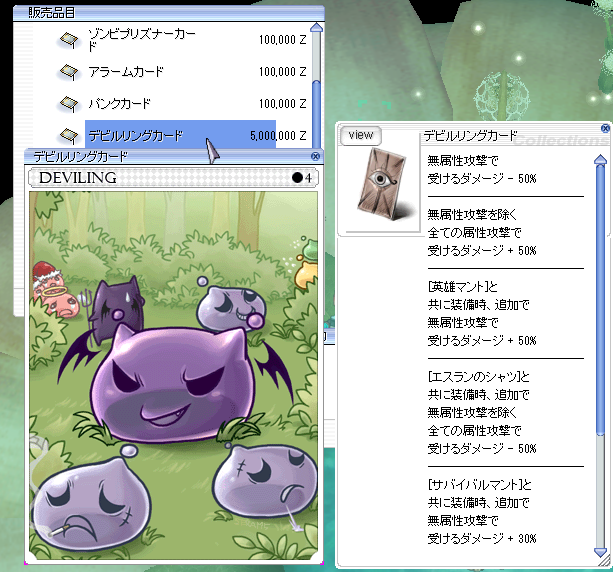The height and width of the screenshot is (572, 613).
Task: Click the 販売品目 list scrollbar thumb
Action: [x=316, y=114]
